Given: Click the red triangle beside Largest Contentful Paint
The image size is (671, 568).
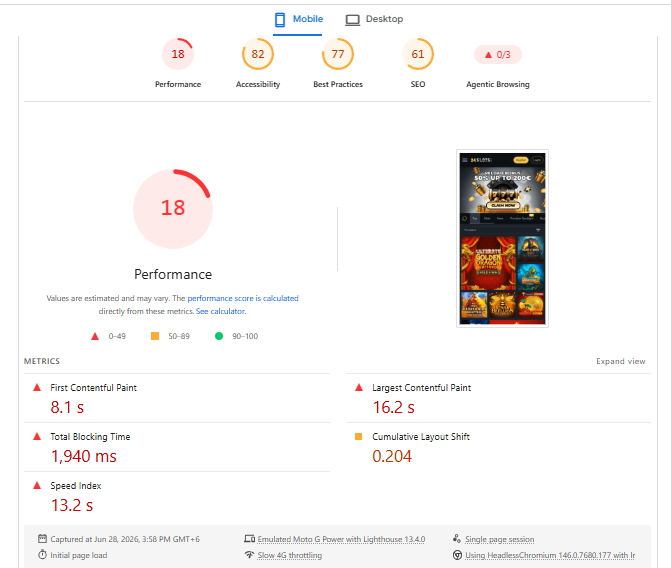Looking at the screenshot, I should click(x=359, y=387).
